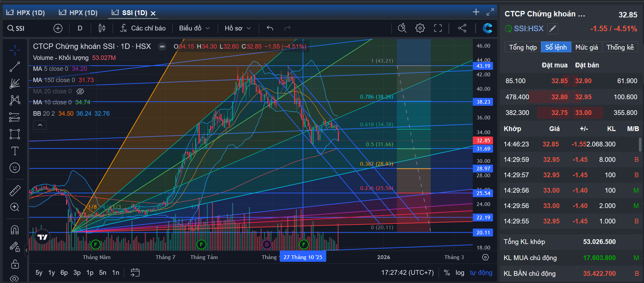Click the minus button beside the chart title

pos(162,47)
